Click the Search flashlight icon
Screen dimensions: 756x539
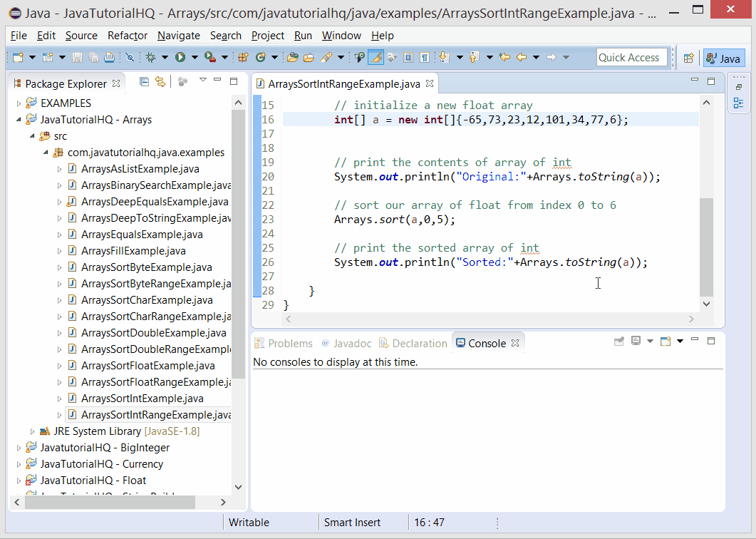(x=326, y=58)
